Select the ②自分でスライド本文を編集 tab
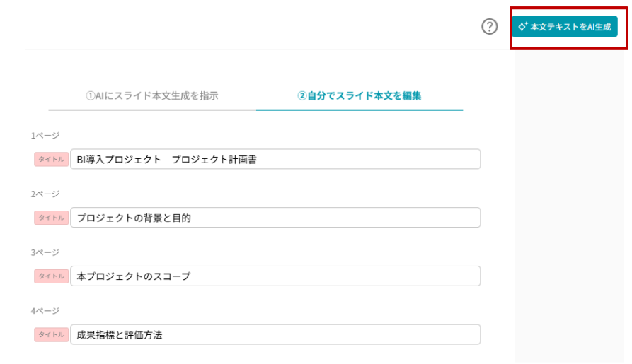 click(x=360, y=95)
